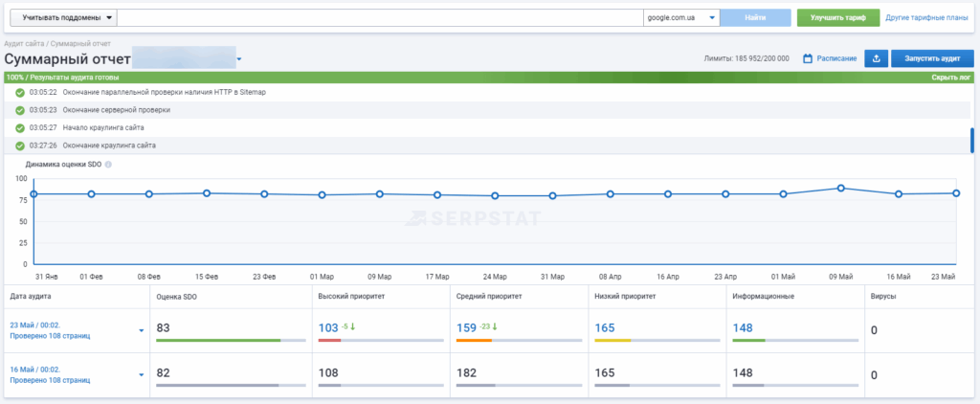980x404 pixels.
Task: Click the export upload icon button
Action: click(876, 58)
